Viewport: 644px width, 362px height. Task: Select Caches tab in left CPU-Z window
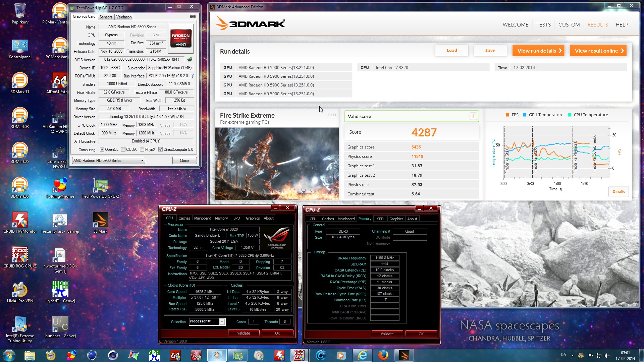point(184,218)
